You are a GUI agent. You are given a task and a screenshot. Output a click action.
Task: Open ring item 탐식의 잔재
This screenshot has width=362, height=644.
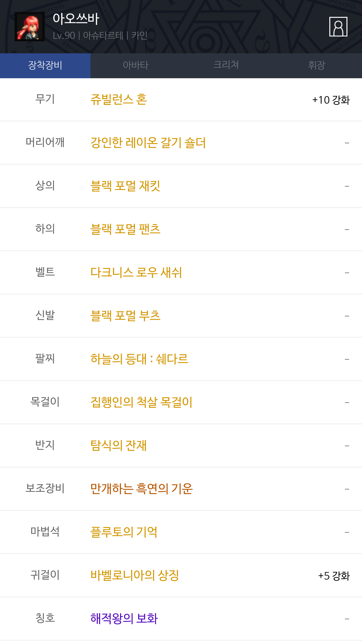click(x=118, y=446)
